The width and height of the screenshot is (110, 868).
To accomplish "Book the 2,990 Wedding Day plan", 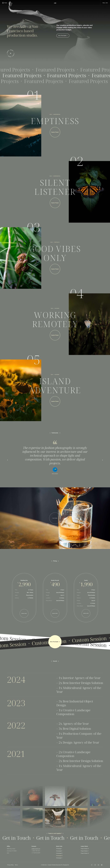I will click(24, 613).
